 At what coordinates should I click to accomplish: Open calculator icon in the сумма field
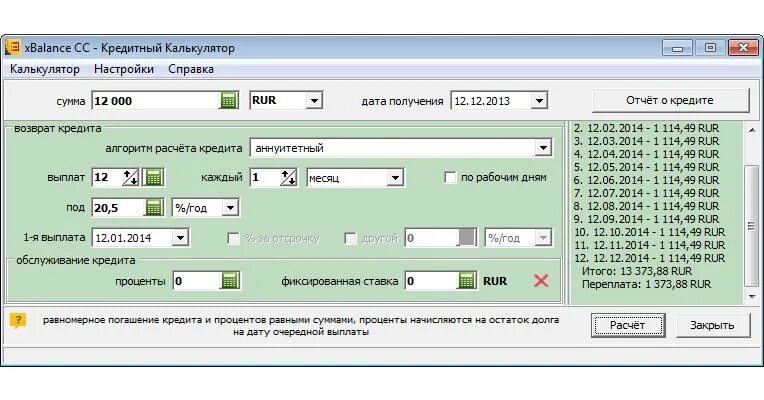229,100
